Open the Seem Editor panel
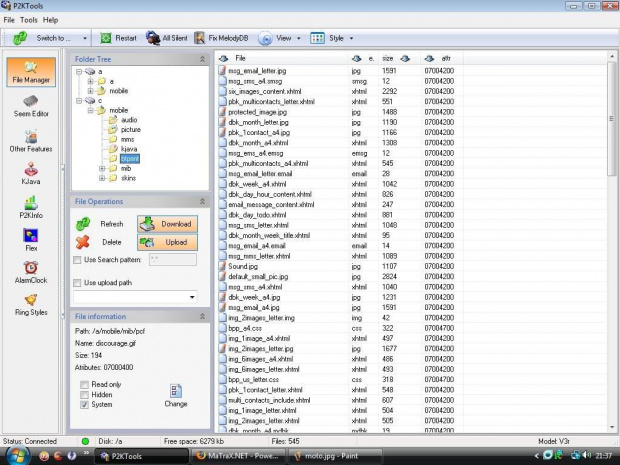This screenshot has width=620, height=465. coord(30,106)
